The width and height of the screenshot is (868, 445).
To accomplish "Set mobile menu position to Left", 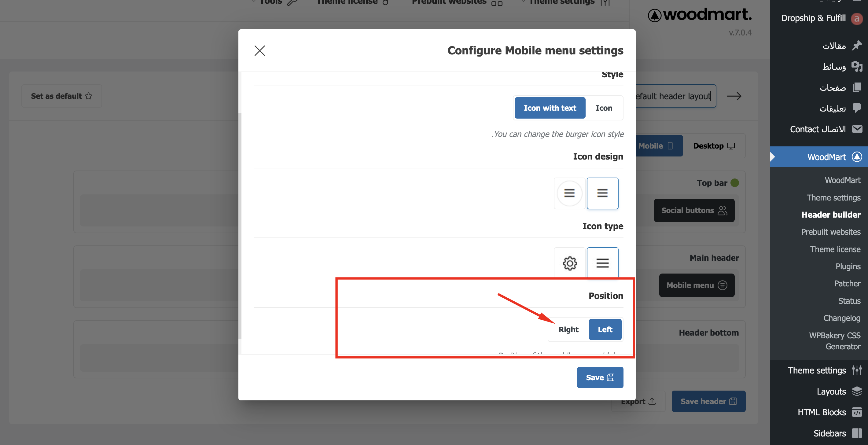I will 605,329.
